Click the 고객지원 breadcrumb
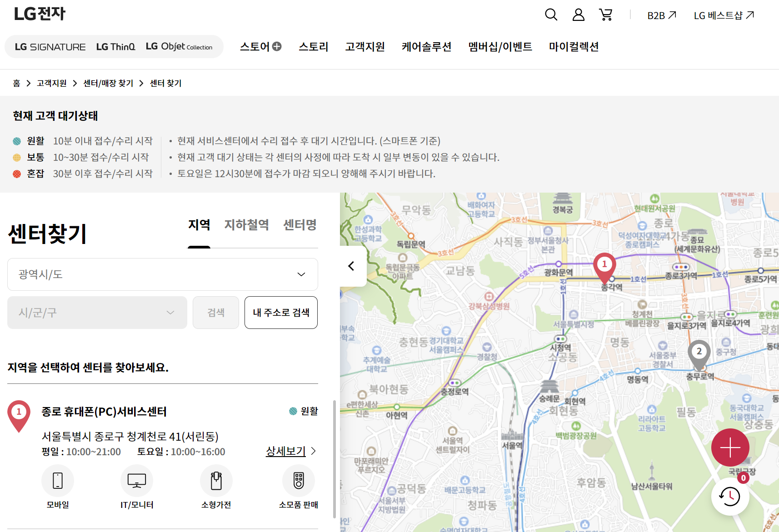 [x=52, y=83]
